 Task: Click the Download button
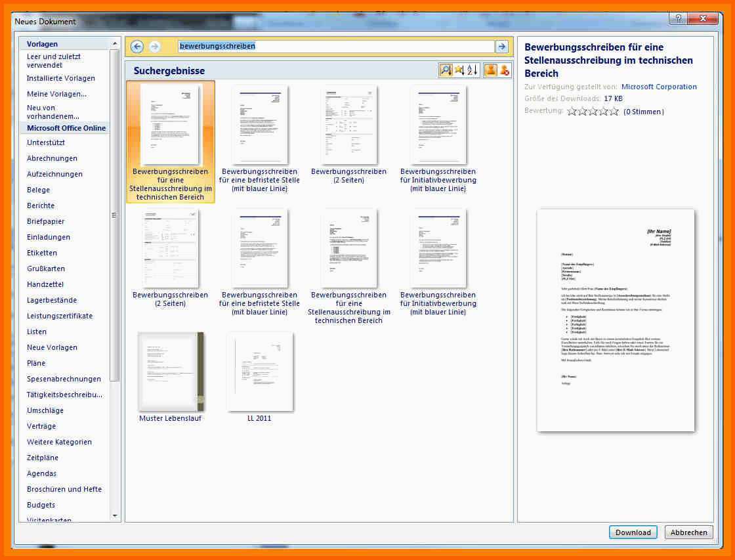pyautogui.click(x=633, y=532)
